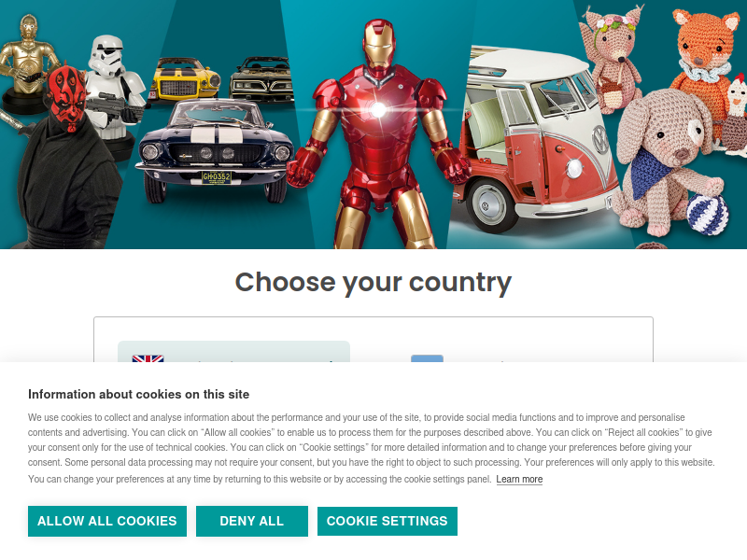Image resolution: width=747 pixels, height=560 pixels.
Task: Click the yellow muscle car model
Action: click(185, 79)
